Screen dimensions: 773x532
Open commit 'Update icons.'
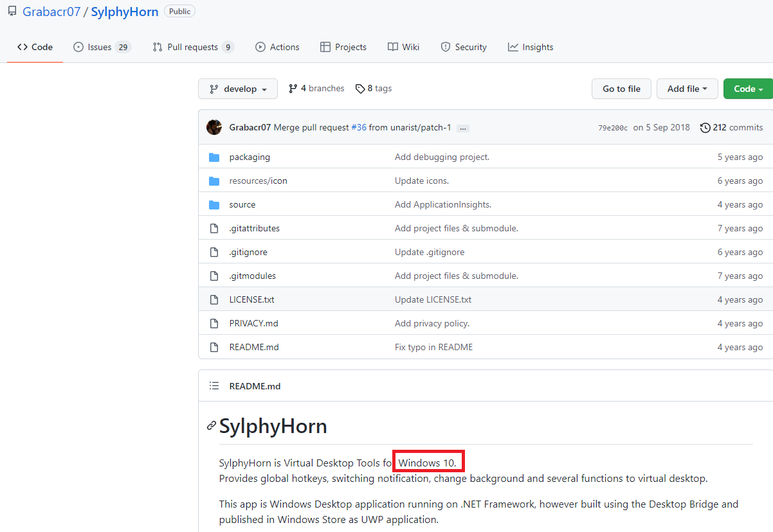pos(422,181)
